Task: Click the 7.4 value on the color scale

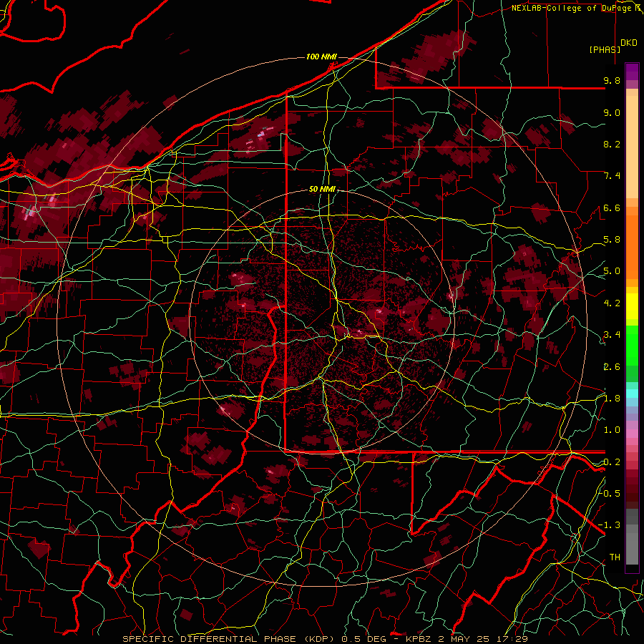Action: click(612, 176)
